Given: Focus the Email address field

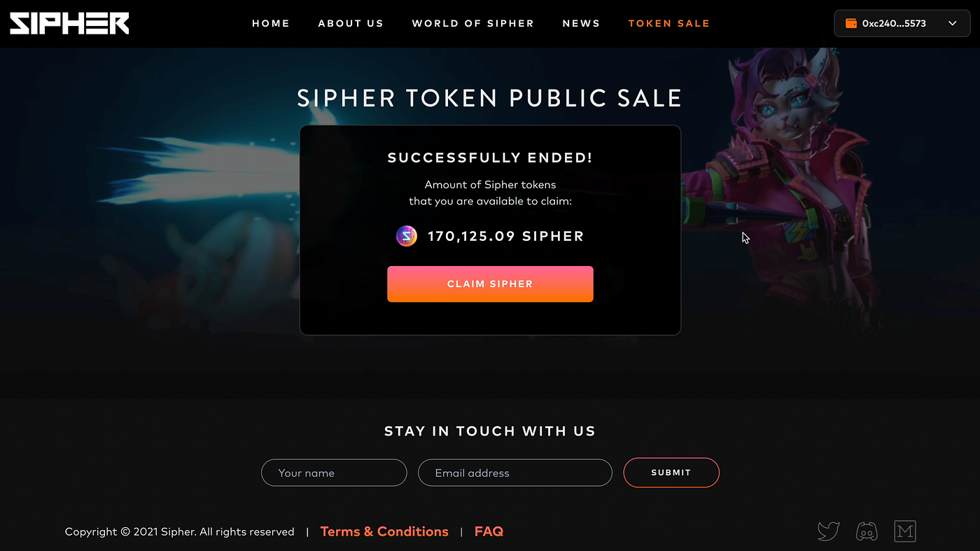Looking at the screenshot, I should click(x=515, y=473).
